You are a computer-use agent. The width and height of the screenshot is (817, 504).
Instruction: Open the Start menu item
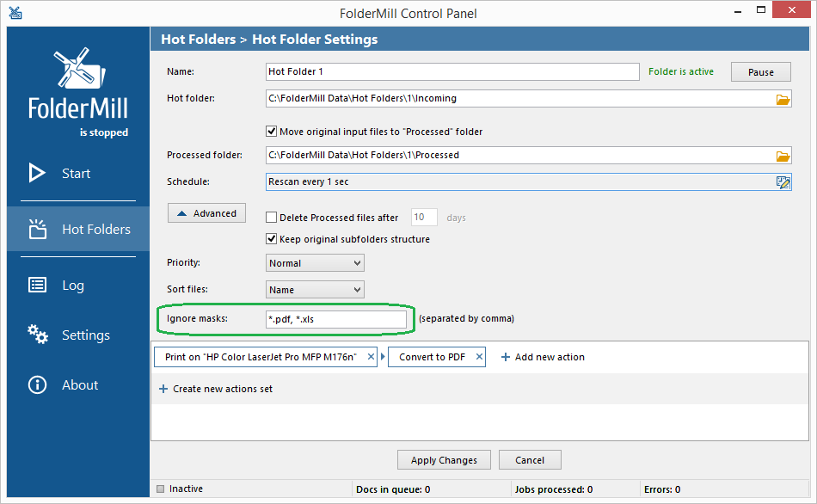click(x=78, y=173)
